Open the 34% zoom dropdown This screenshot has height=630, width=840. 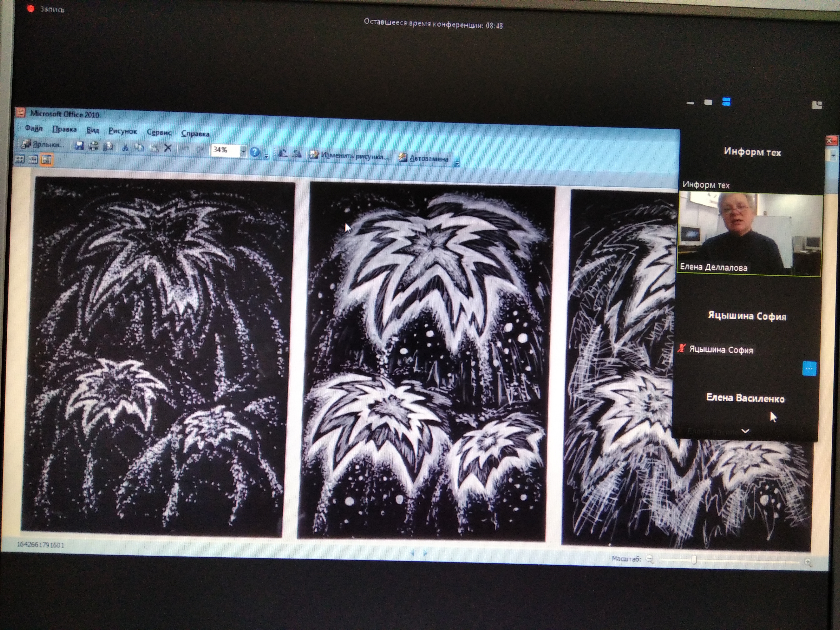coord(243,151)
